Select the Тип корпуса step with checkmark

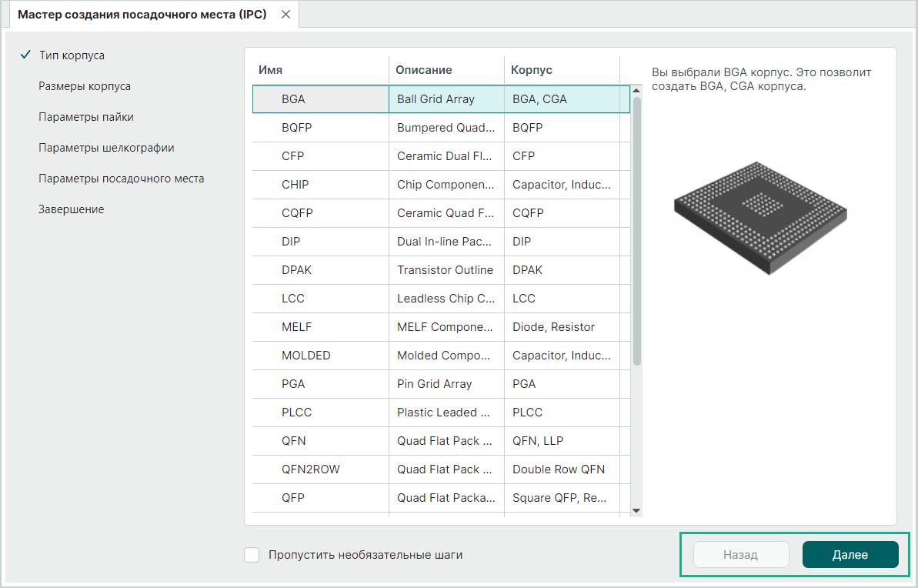[72, 55]
